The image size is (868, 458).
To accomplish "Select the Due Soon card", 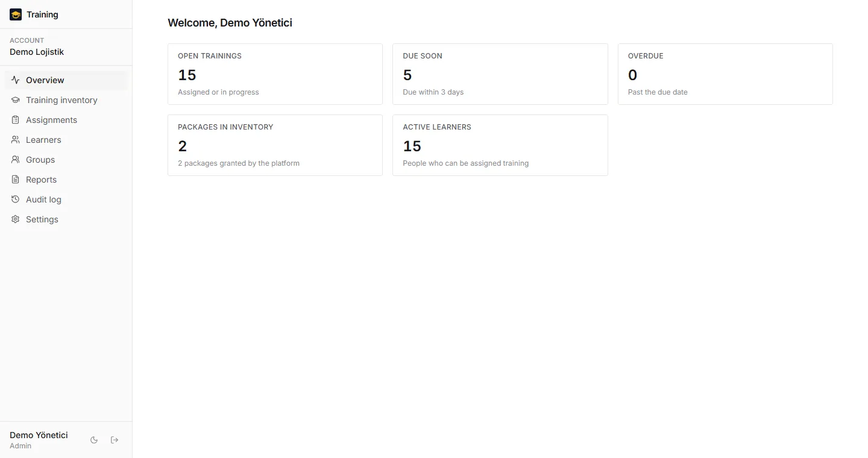I will [x=500, y=74].
